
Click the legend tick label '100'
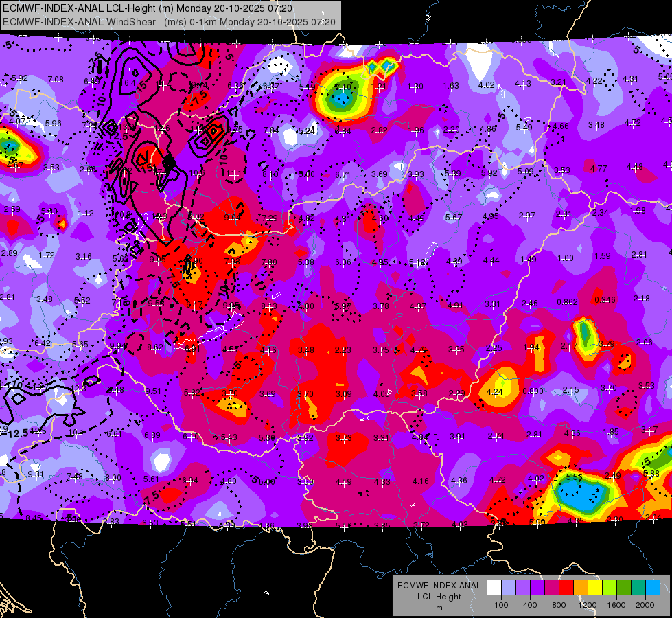(501, 605)
